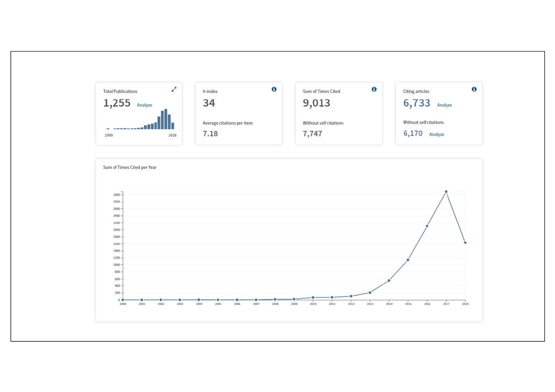Expand the Total Publications chart

pyautogui.click(x=174, y=89)
